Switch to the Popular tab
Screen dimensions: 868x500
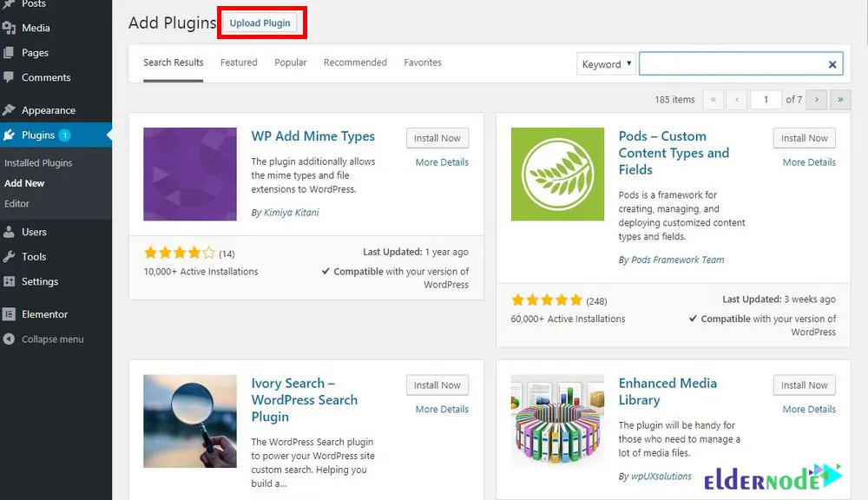click(291, 62)
